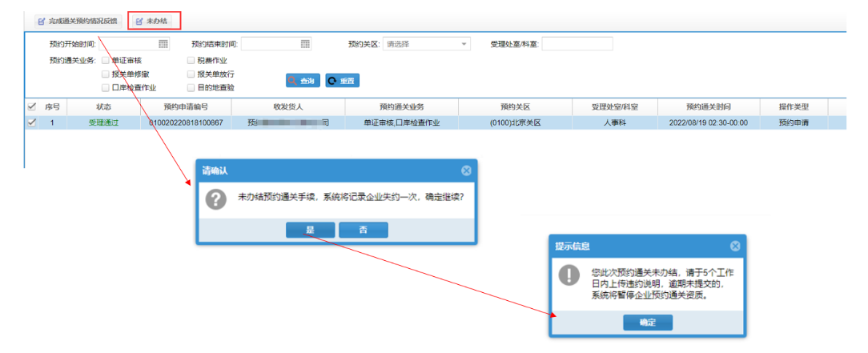Open calendar icon for 预约开始时间
This screenshot has width=868, height=353.
pyautogui.click(x=163, y=44)
